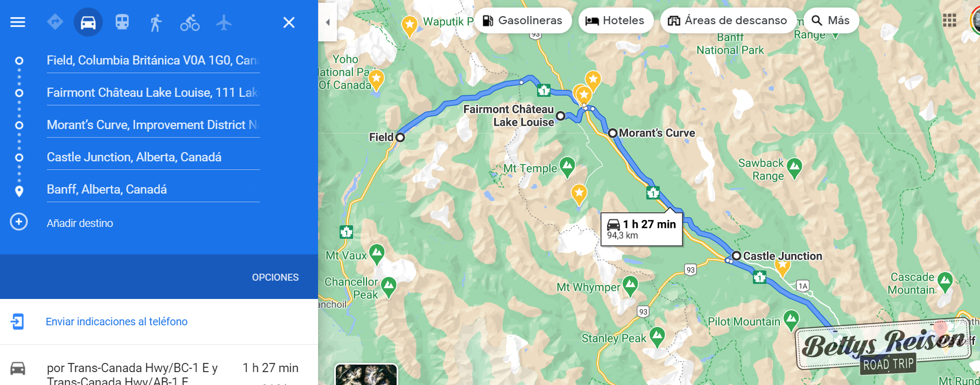
Task: Select the best travel mode icon
Action: click(55, 22)
